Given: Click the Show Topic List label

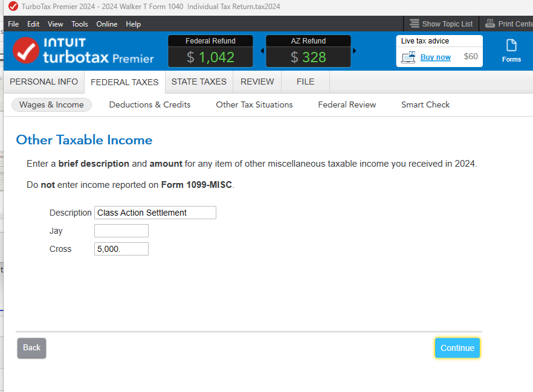Looking at the screenshot, I should (447, 24).
